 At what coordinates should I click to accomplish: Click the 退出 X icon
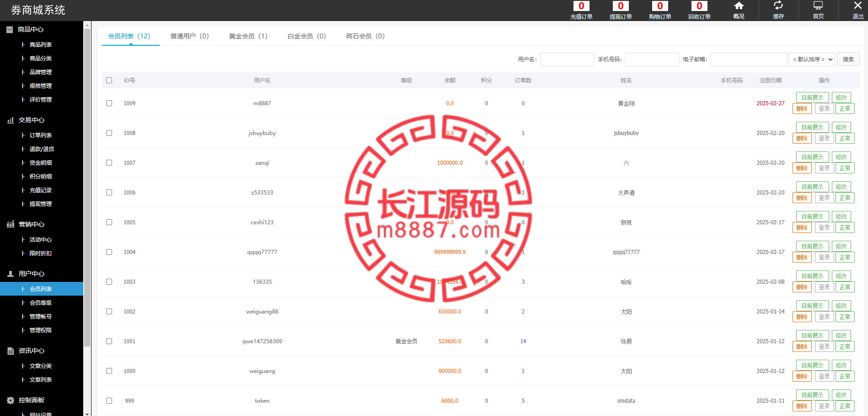(858, 5)
